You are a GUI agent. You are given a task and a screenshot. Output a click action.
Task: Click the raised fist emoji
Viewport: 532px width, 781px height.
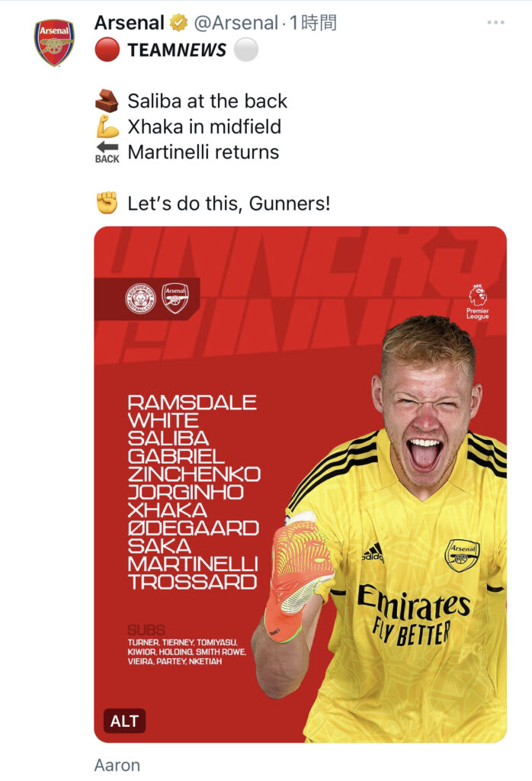pos(107,203)
